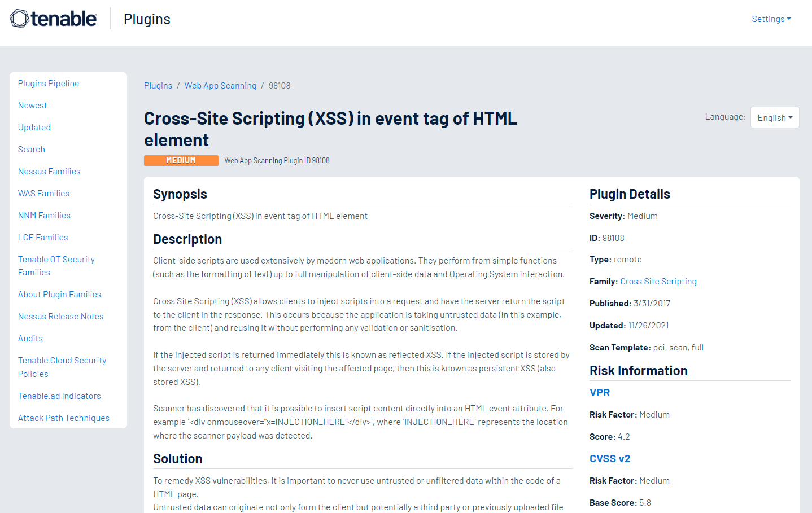Click the Plugins breadcrumb link
The height and width of the screenshot is (513, 812).
tap(158, 86)
